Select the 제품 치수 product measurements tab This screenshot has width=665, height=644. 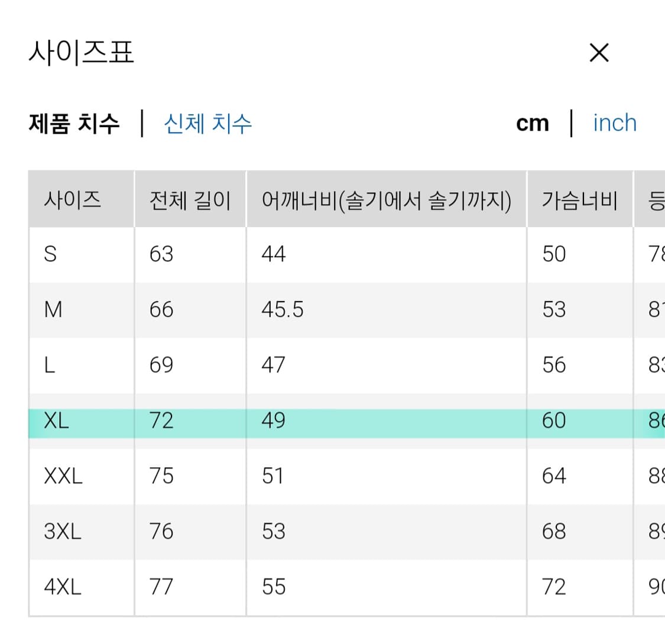tap(73, 122)
